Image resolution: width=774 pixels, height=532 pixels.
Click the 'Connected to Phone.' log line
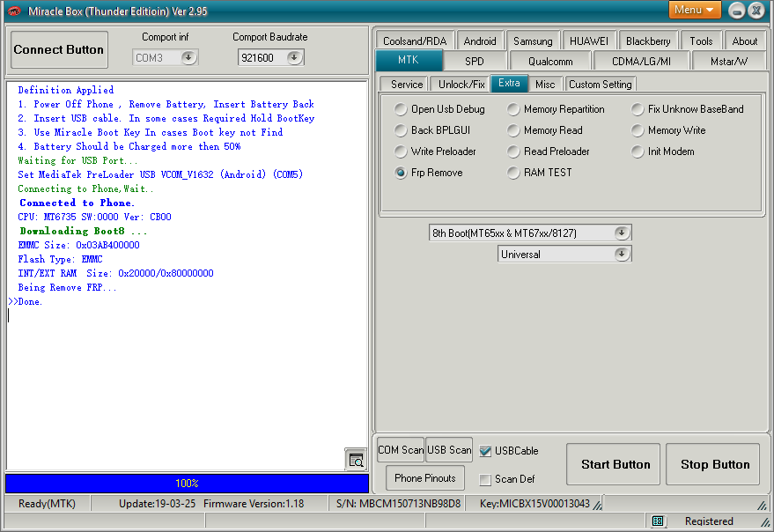coord(77,203)
